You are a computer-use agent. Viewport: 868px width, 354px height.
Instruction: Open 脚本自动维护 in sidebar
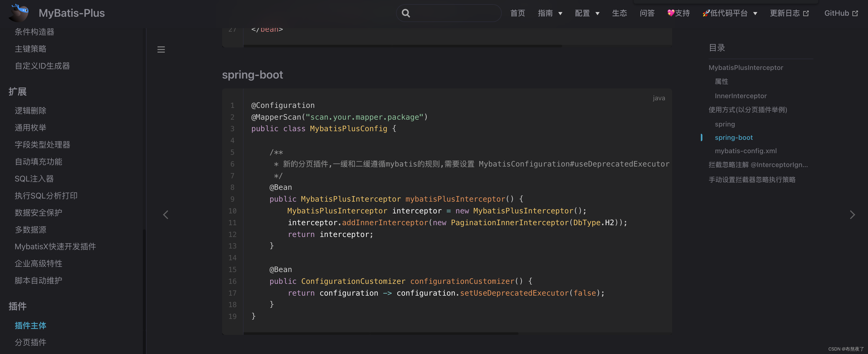38,280
